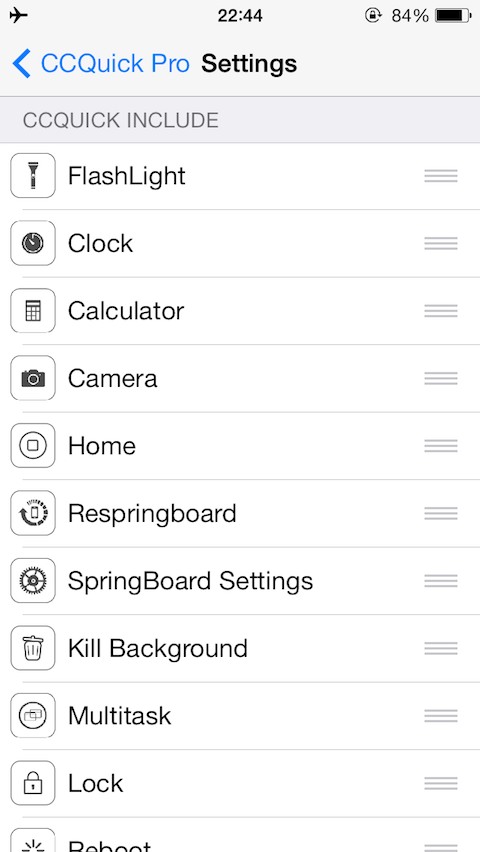This screenshot has height=852, width=480.
Task: Grab the reorder handle for Kill Background
Action: click(x=441, y=648)
